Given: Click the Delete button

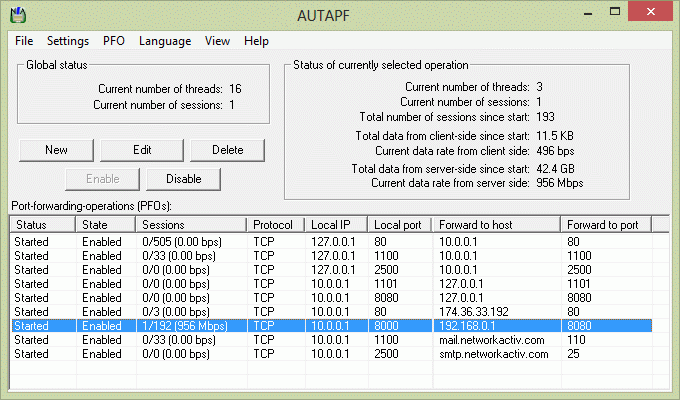Looking at the screenshot, I should point(227,150).
